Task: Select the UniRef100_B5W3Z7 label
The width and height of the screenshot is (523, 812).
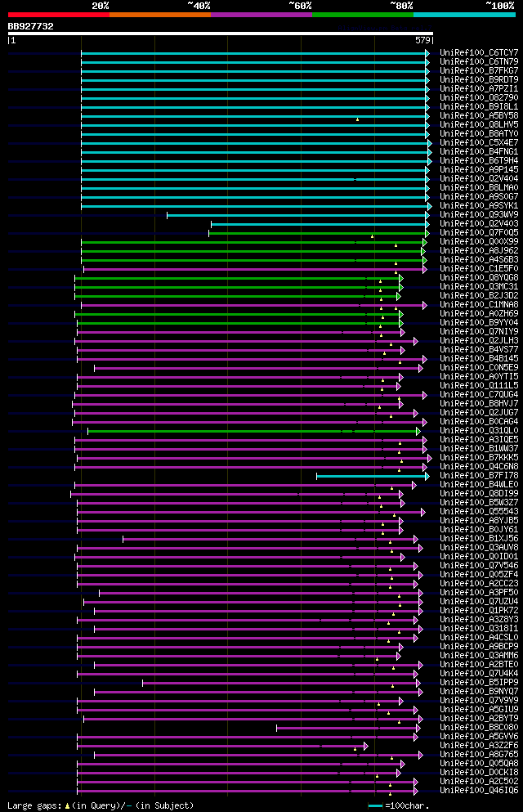Action: [x=479, y=502]
